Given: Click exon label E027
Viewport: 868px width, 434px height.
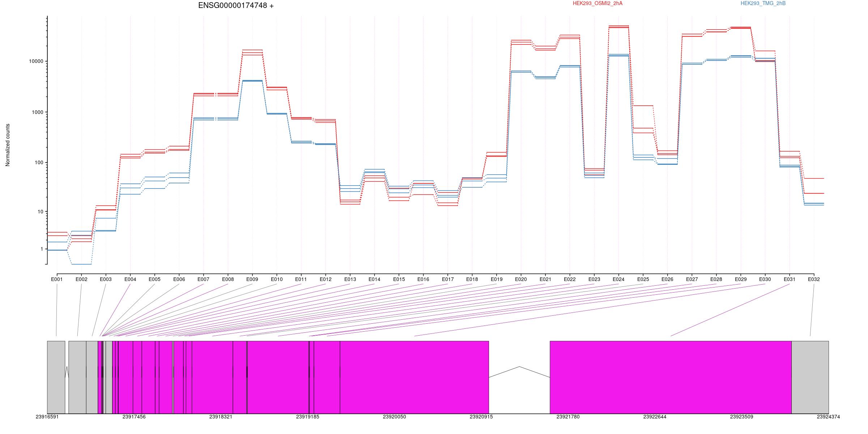Looking at the screenshot, I should [x=692, y=279].
